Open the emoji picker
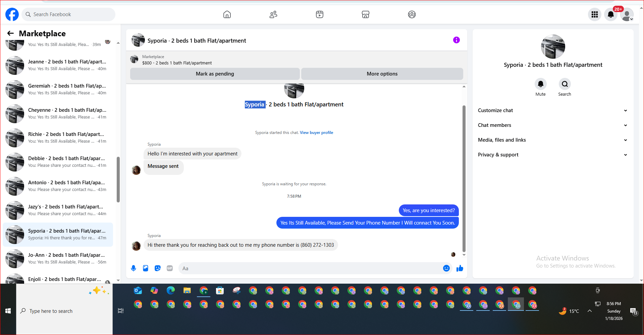 coord(446,268)
